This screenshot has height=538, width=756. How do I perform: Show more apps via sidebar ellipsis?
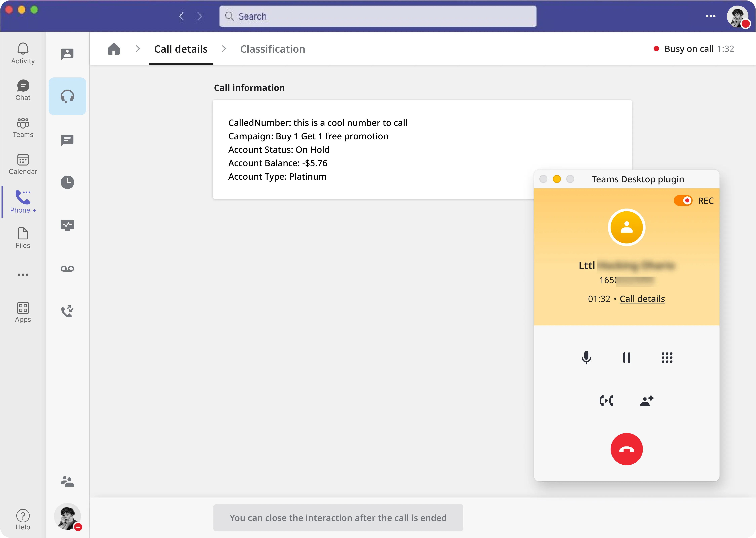coord(23,275)
